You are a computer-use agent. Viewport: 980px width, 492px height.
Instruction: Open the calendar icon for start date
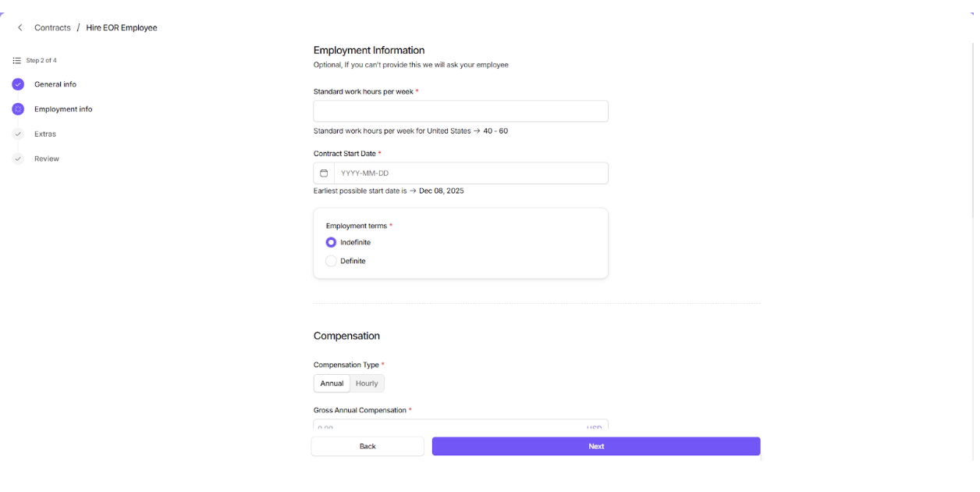coord(324,173)
